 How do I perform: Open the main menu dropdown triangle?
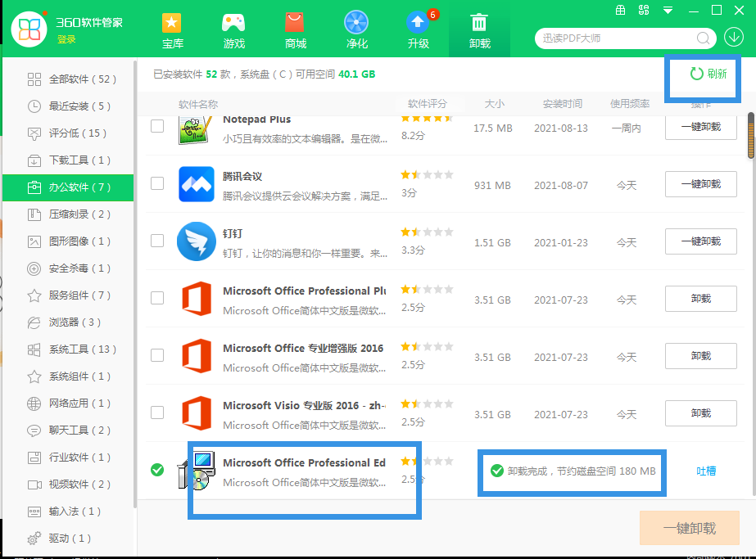click(668, 10)
